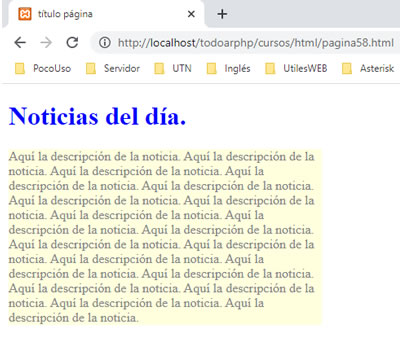400x360 pixels.
Task: Click the address bar URL pagina58.html
Action: [x=256, y=43]
